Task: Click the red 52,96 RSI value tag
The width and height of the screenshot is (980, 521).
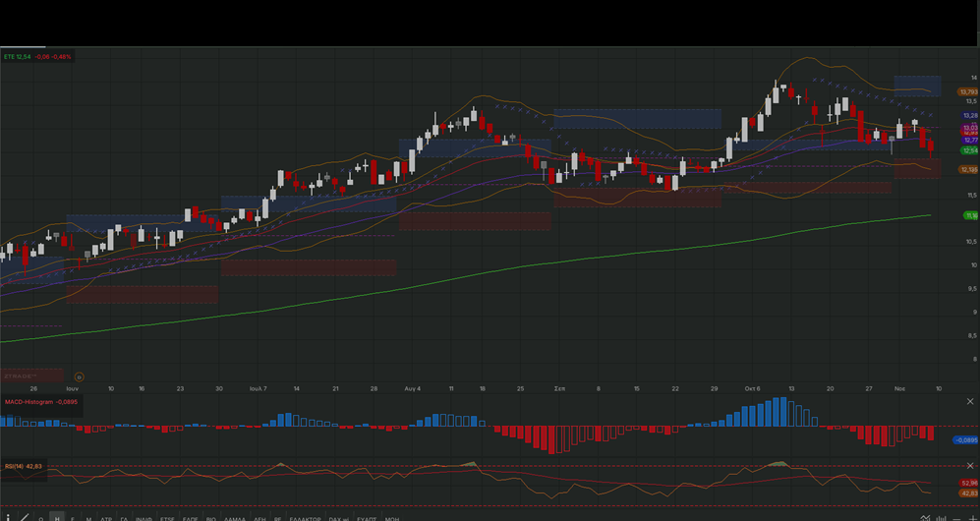Action: coord(969,483)
